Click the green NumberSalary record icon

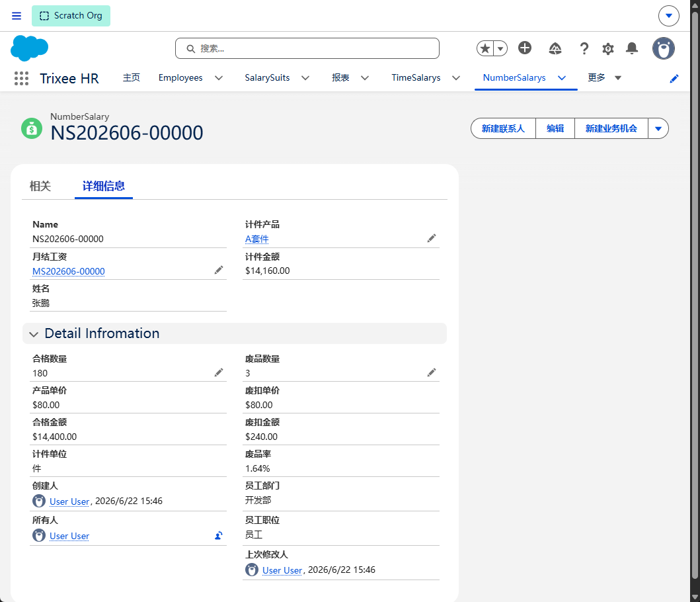coord(32,129)
